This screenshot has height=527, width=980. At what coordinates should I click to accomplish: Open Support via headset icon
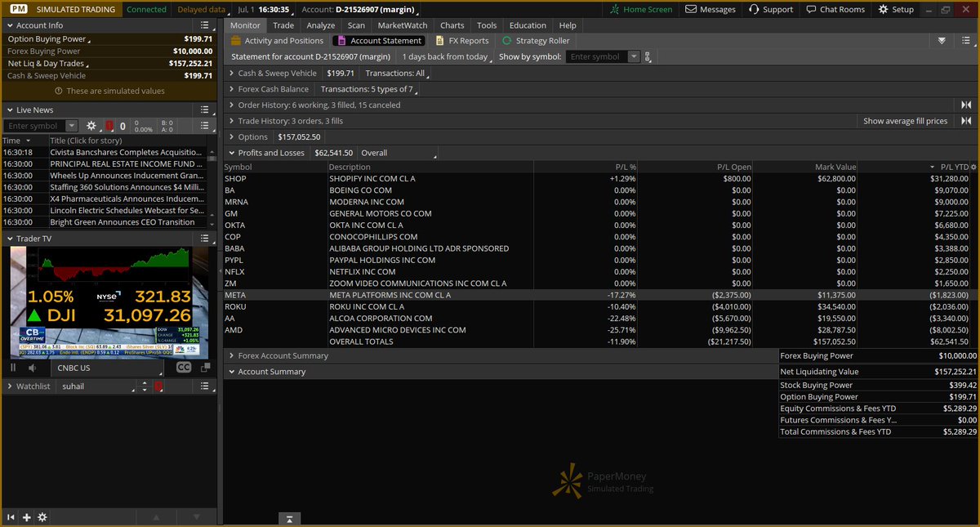[770, 9]
